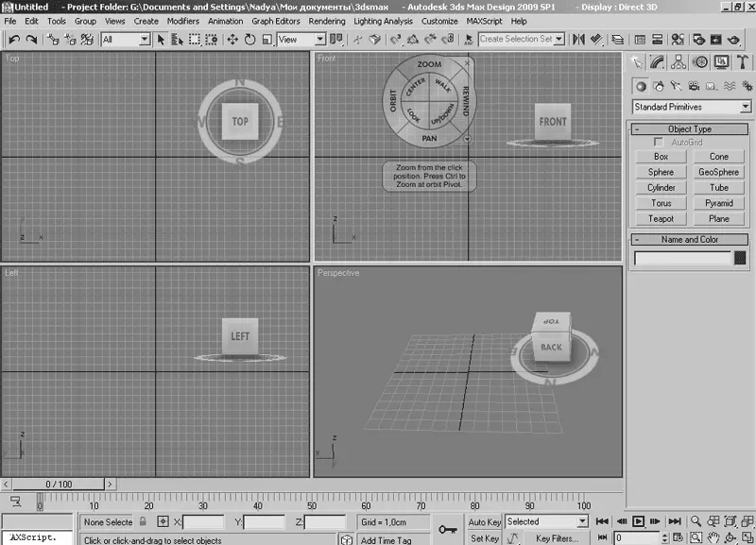Open the Selected key filter dropdown
The height and width of the screenshot is (545, 756).
click(x=546, y=521)
